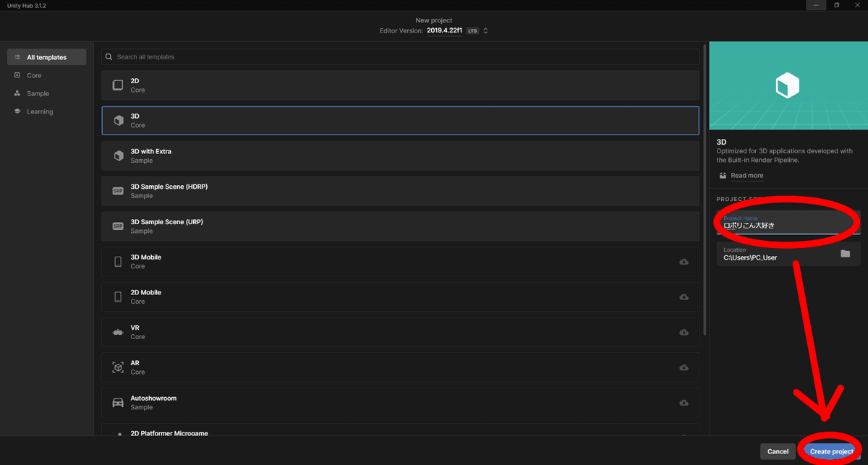Click the Project name input field

click(788, 222)
